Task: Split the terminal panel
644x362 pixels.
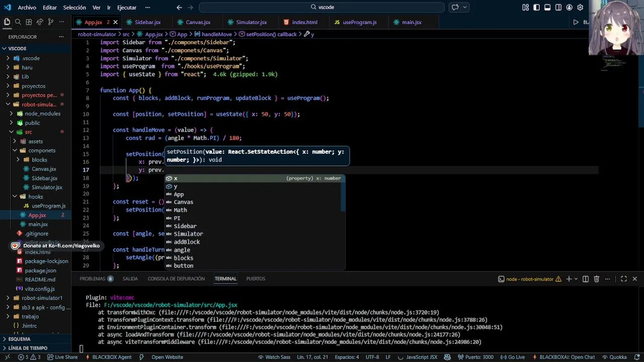Action: [586, 279]
